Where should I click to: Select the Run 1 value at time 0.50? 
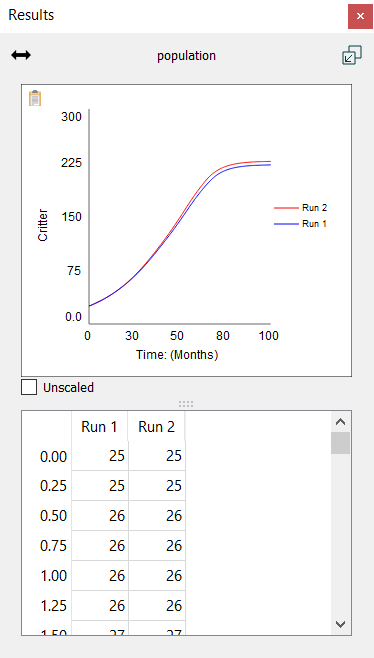tap(100, 516)
